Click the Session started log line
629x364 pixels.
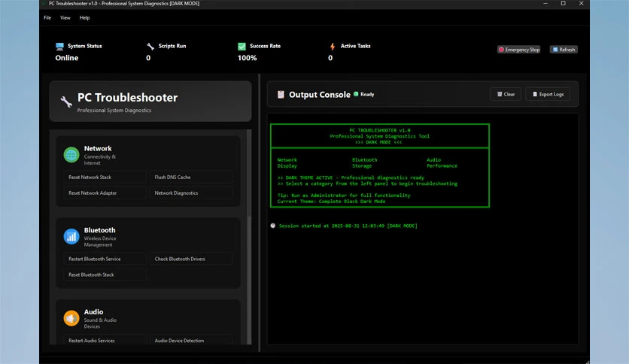pyautogui.click(x=348, y=226)
